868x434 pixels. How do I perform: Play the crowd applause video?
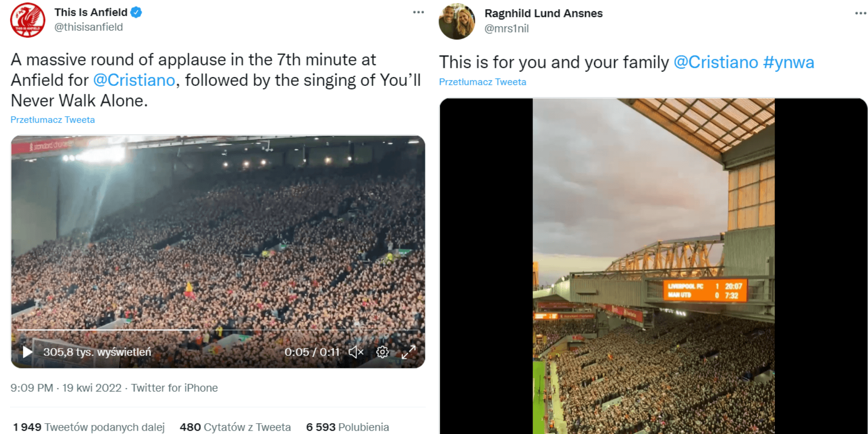coord(27,352)
